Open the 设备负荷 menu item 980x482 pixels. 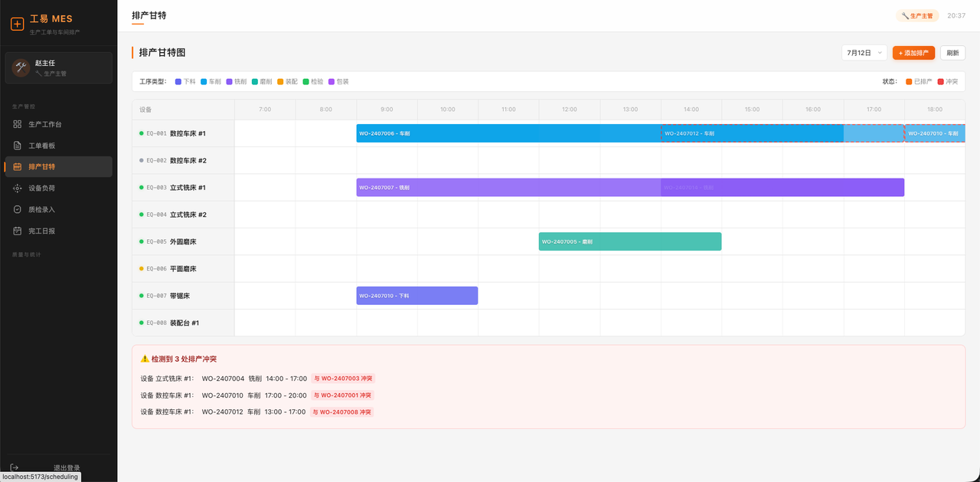pyautogui.click(x=58, y=188)
